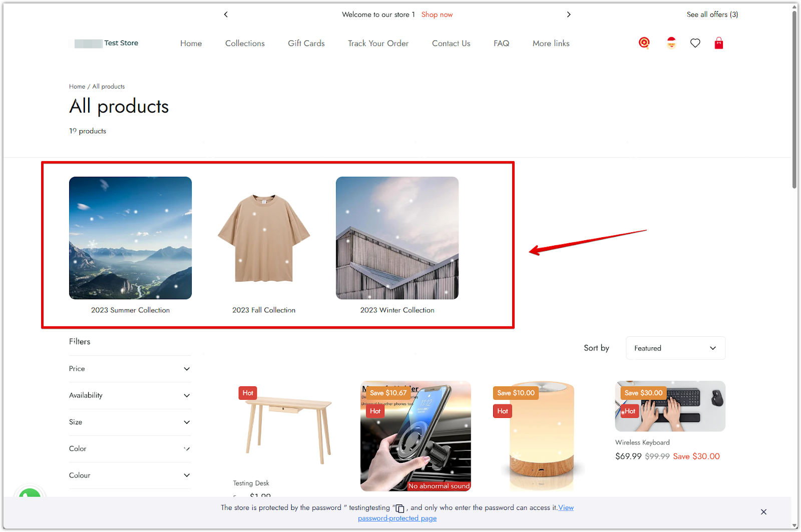
Task: Open View password-protected page link
Action: click(x=466, y=513)
